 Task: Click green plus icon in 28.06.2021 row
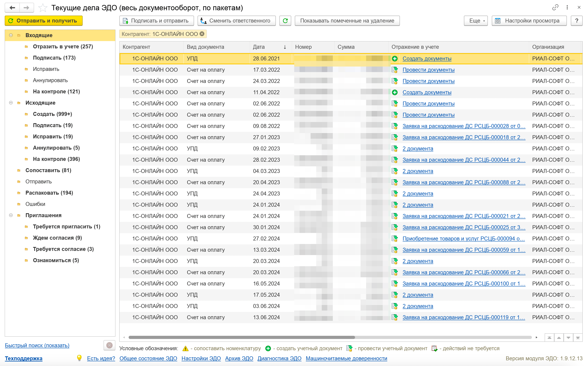pyautogui.click(x=395, y=59)
